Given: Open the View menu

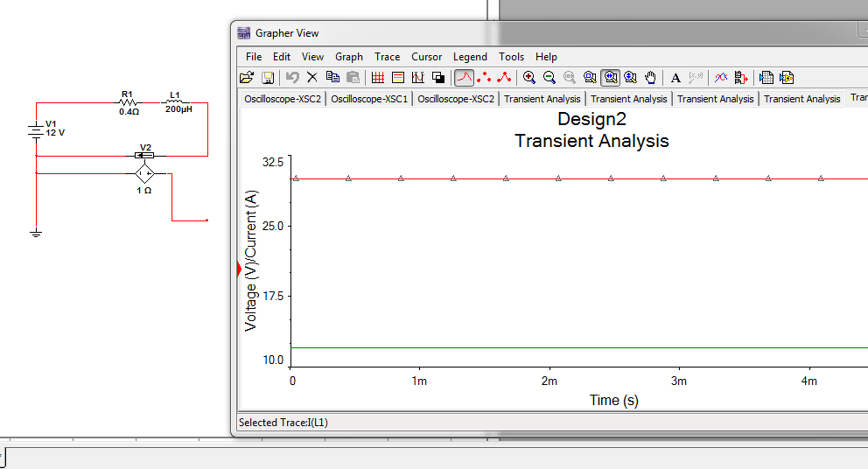Looking at the screenshot, I should click(312, 57).
